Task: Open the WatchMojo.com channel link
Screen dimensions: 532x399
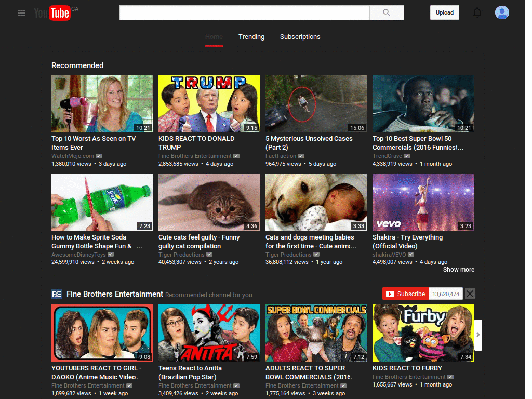Action: point(73,156)
